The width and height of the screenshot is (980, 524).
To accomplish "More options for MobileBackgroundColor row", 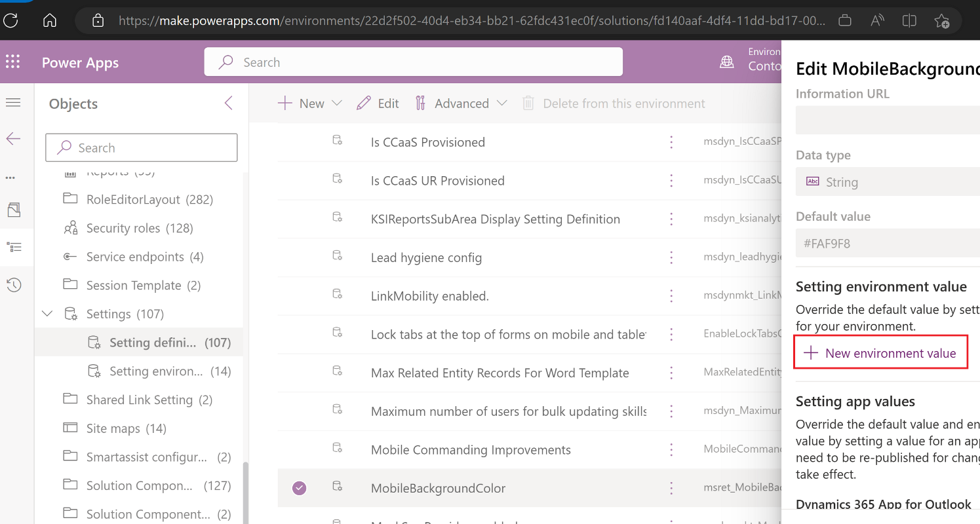I will tap(671, 488).
